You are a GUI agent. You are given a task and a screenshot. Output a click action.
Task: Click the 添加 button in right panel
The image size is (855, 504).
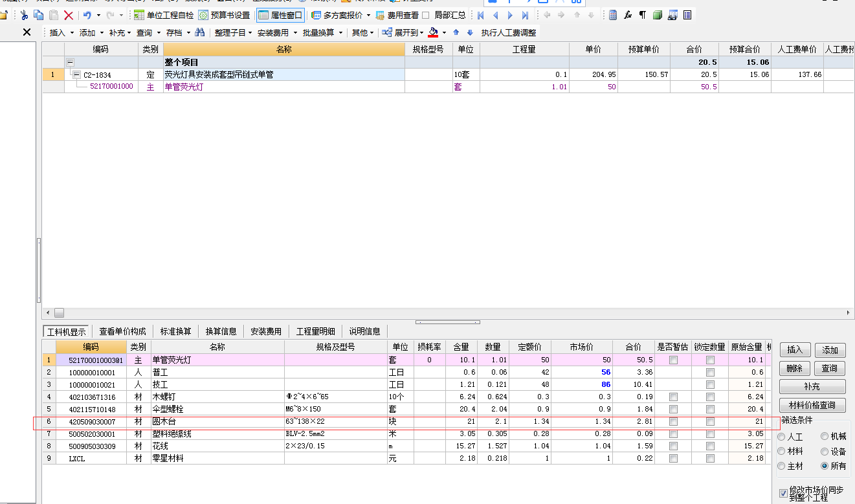830,350
